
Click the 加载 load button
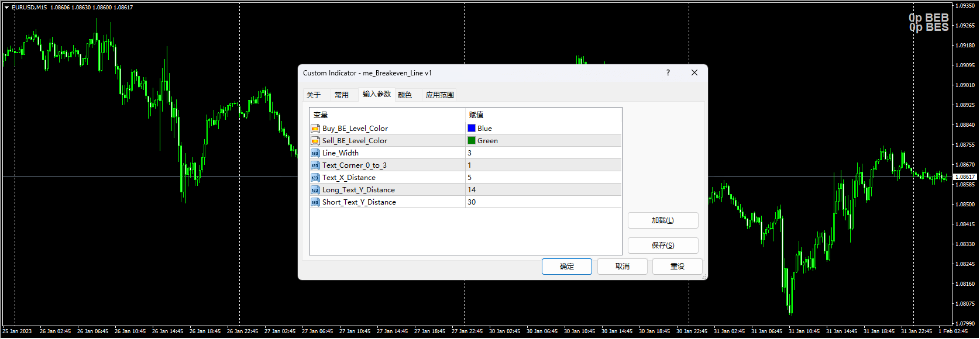point(662,220)
